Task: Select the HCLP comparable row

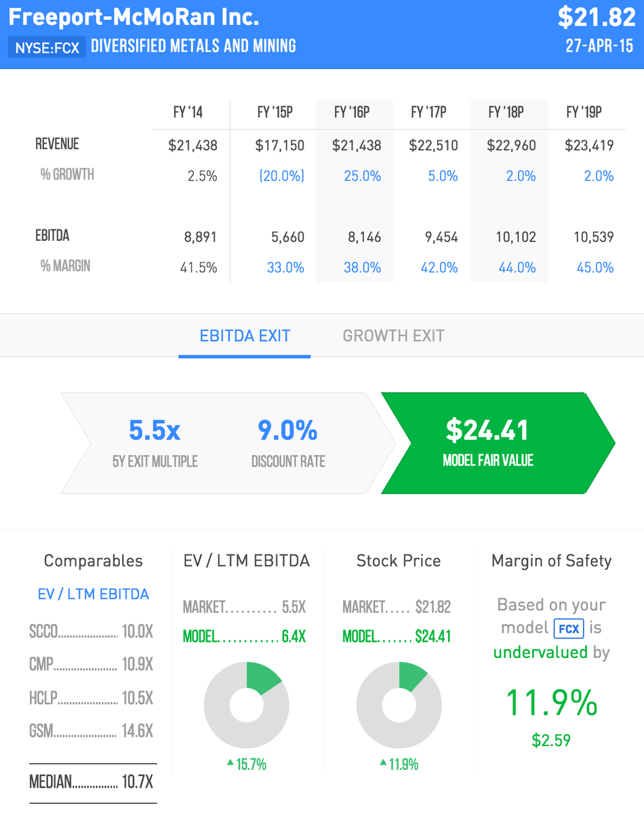Action: pyautogui.click(x=92, y=698)
